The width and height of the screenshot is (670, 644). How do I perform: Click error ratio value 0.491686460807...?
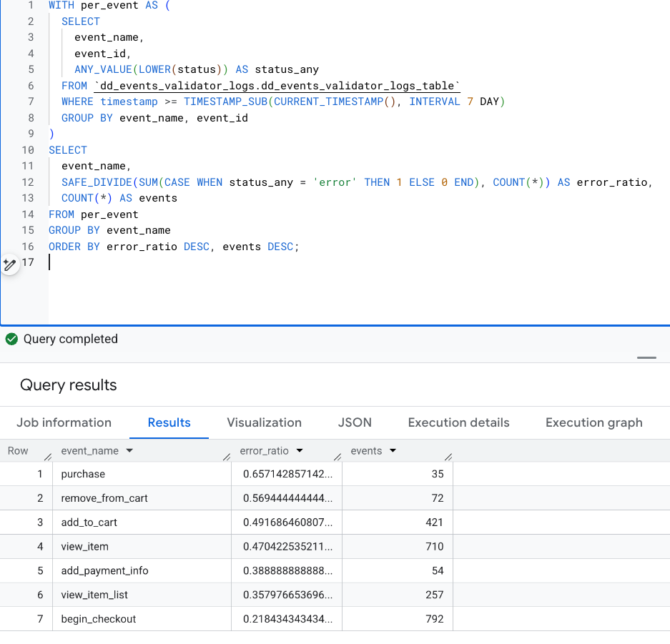(287, 522)
